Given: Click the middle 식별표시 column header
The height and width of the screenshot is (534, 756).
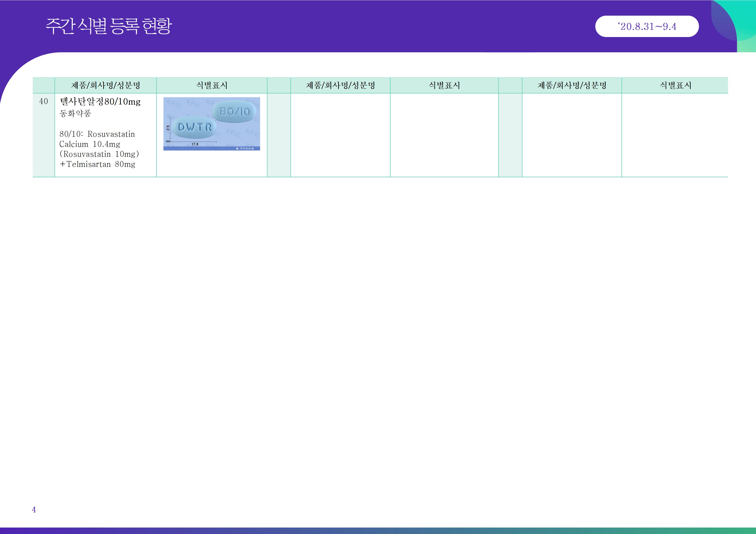Looking at the screenshot, I should pos(444,85).
